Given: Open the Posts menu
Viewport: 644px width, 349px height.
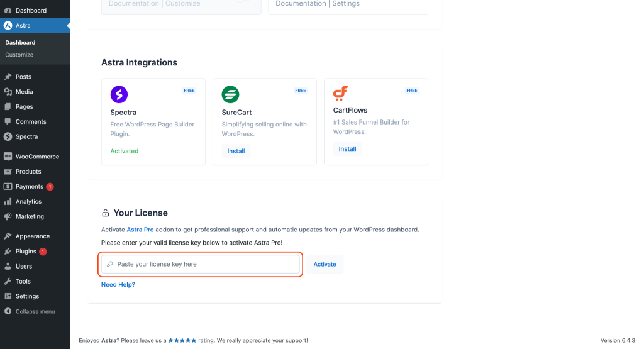Looking at the screenshot, I should point(23,77).
